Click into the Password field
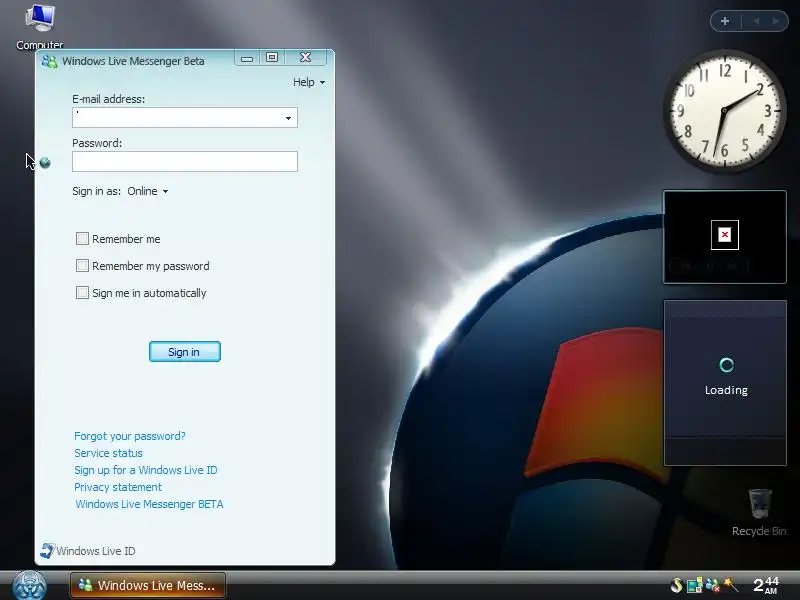Screen dimensions: 800x600 pyautogui.click(x=185, y=161)
